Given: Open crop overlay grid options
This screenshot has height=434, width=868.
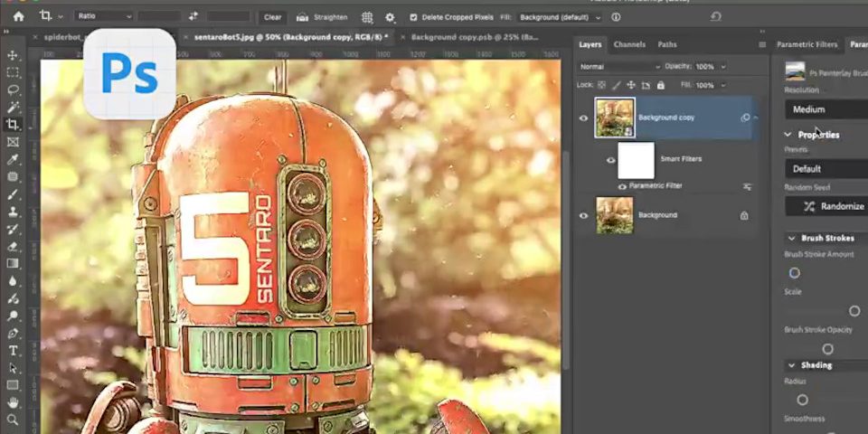Looking at the screenshot, I should pos(367,17).
